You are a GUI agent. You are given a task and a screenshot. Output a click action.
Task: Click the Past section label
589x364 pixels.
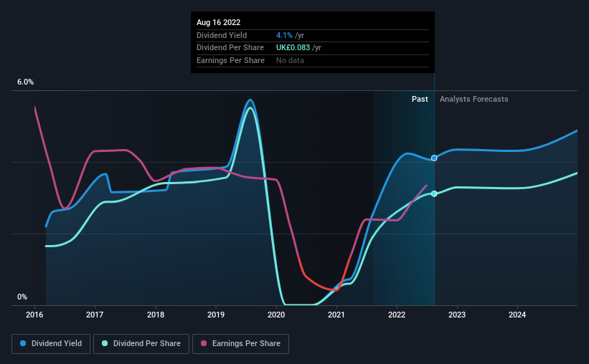click(420, 99)
